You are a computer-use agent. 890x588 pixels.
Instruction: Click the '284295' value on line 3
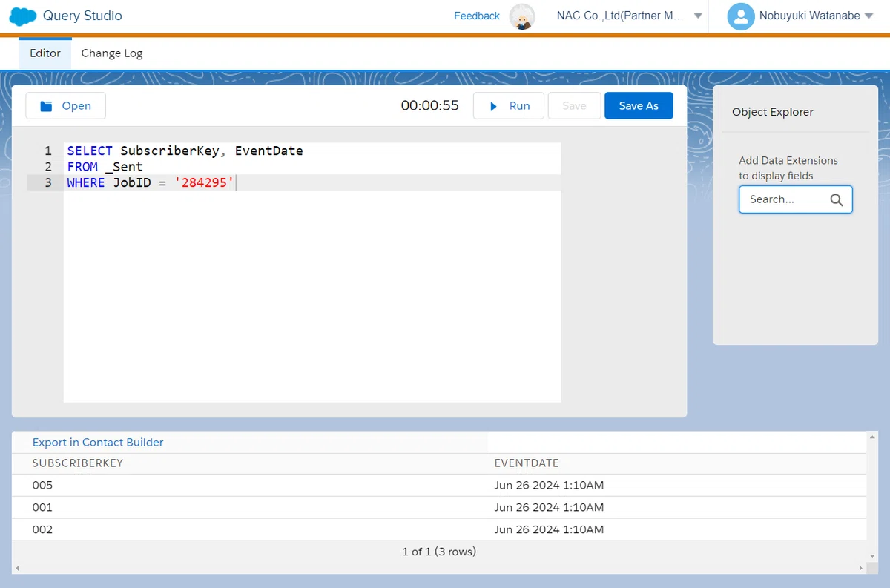[x=204, y=182]
